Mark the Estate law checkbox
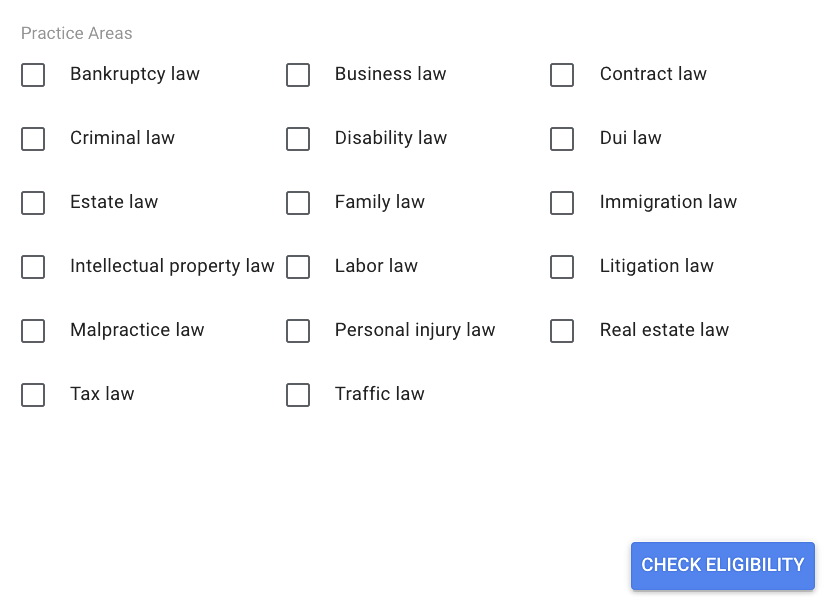The height and width of the screenshot is (605, 830). click(33, 203)
